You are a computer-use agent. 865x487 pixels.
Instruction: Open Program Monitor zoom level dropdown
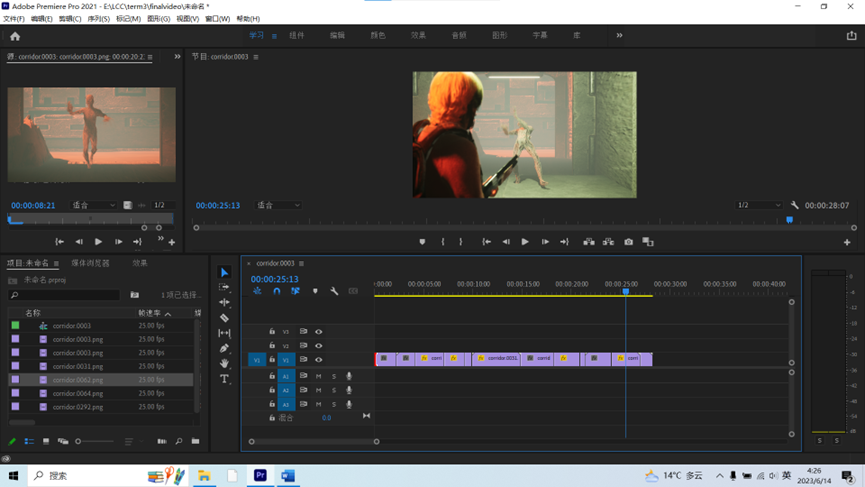278,205
